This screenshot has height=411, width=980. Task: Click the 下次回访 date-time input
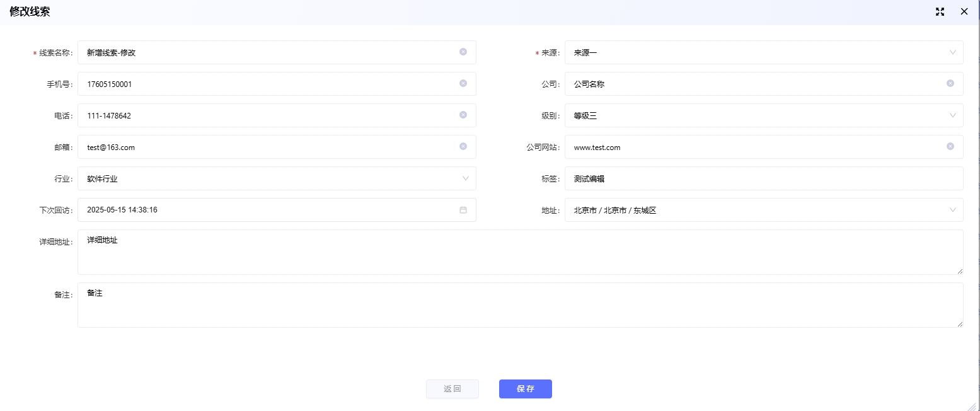click(x=265, y=210)
